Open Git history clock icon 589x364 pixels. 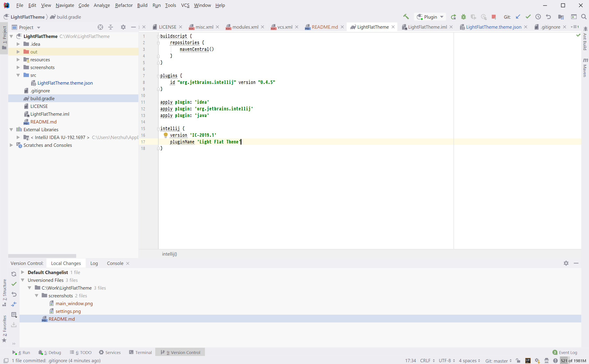(x=538, y=17)
